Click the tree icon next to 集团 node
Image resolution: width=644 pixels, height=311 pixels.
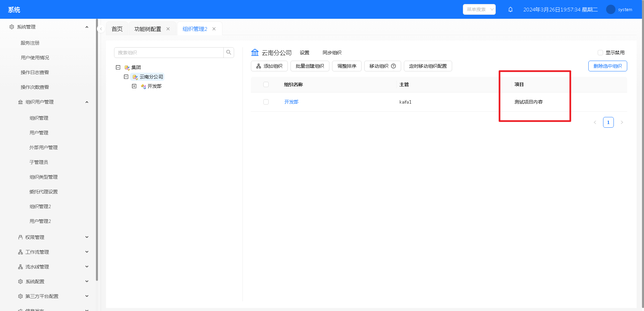(126, 67)
